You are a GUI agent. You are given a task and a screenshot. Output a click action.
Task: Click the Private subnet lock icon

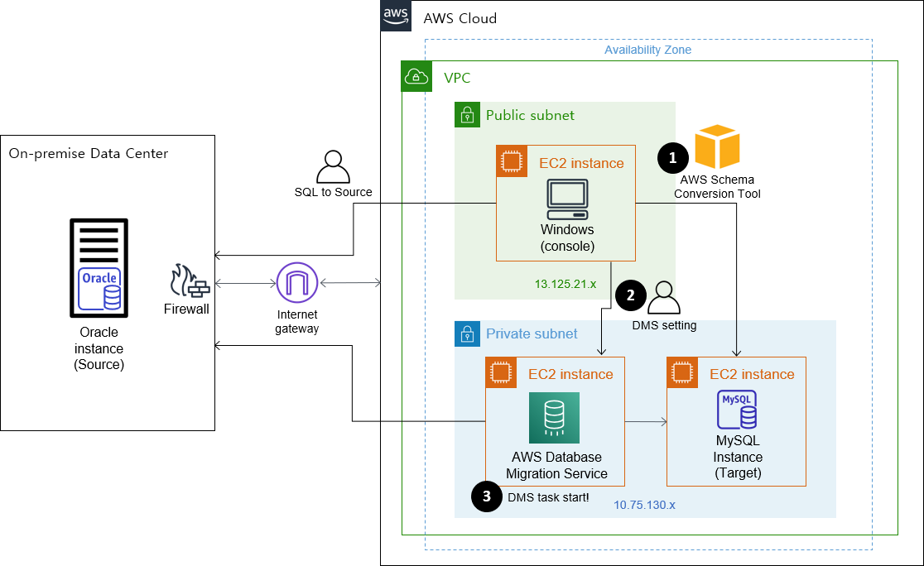(x=467, y=333)
